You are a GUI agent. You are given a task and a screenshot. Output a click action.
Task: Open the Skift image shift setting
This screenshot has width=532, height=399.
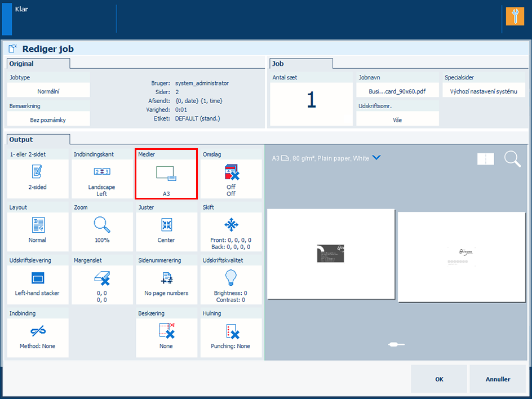tap(231, 225)
